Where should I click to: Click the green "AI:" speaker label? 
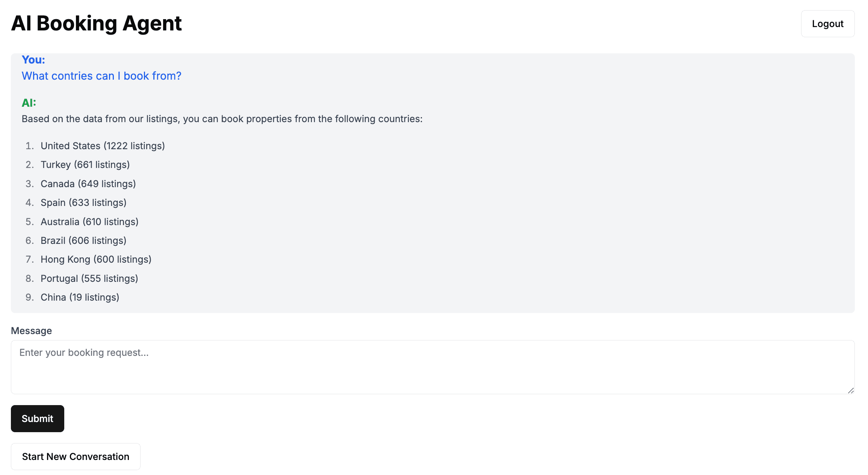pyautogui.click(x=29, y=103)
